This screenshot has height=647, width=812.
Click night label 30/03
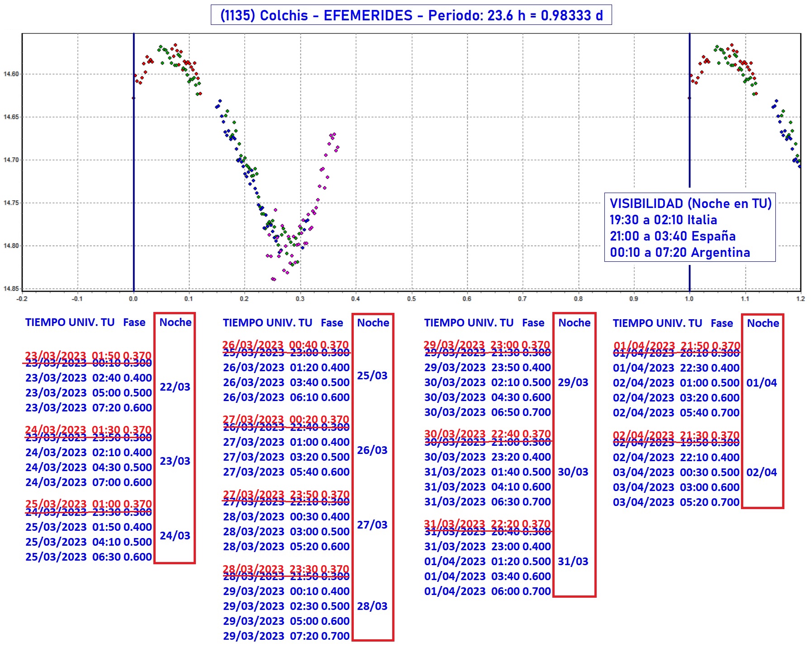click(x=573, y=472)
